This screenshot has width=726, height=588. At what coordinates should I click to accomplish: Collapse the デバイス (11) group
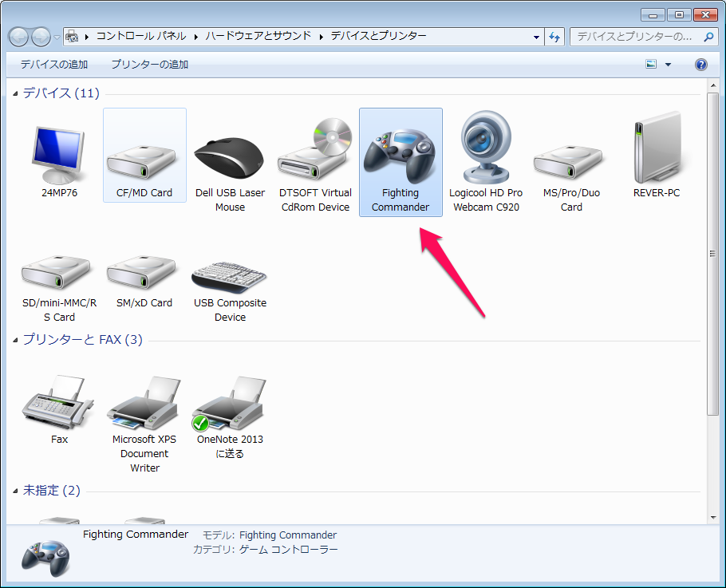click(15, 93)
